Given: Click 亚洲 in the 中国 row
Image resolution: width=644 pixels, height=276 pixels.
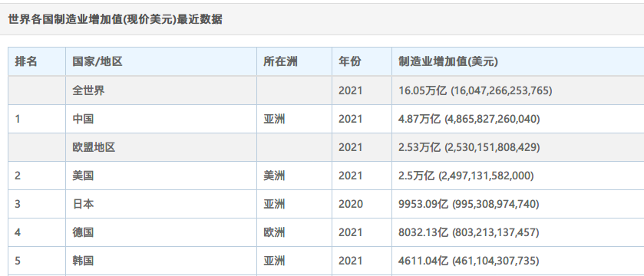Looking at the screenshot, I should (x=274, y=119).
